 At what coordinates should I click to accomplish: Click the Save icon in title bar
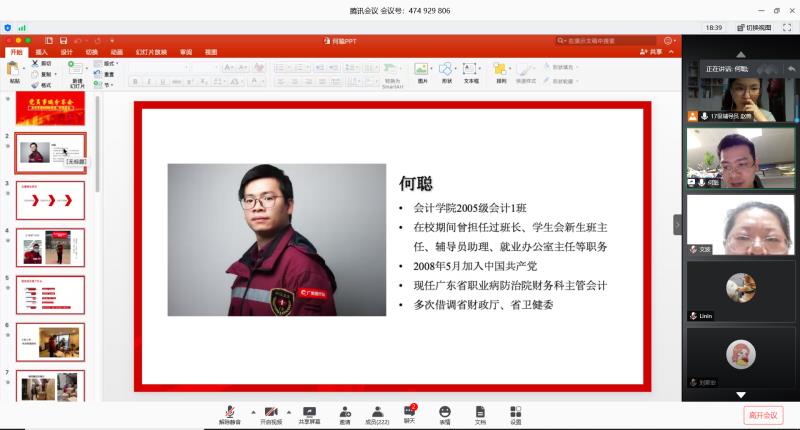tap(63, 40)
